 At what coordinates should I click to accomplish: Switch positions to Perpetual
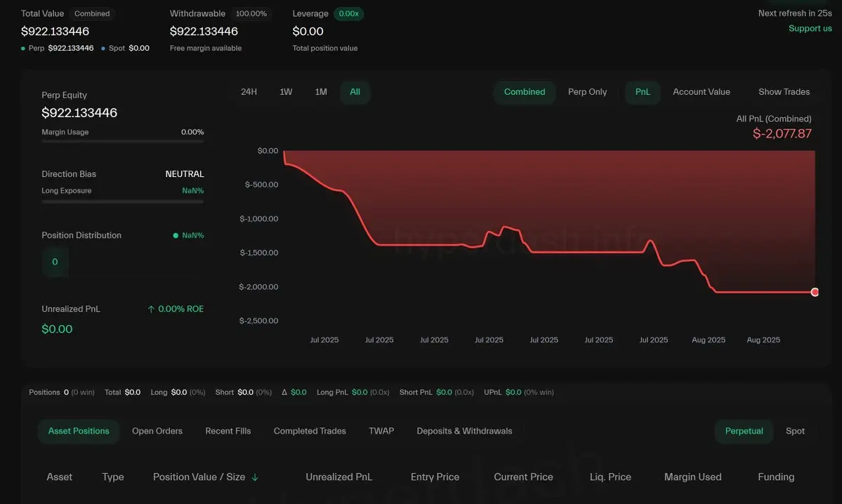[x=744, y=431]
